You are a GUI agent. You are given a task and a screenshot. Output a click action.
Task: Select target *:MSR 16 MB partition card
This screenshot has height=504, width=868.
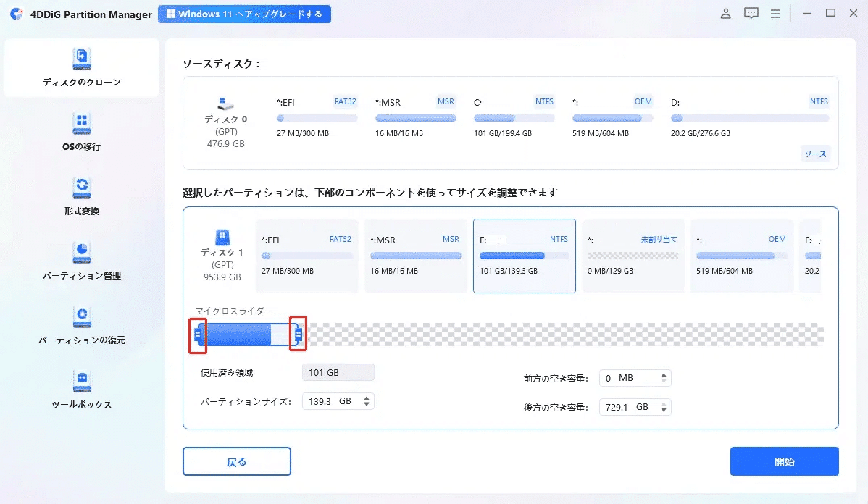(x=415, y=256)
